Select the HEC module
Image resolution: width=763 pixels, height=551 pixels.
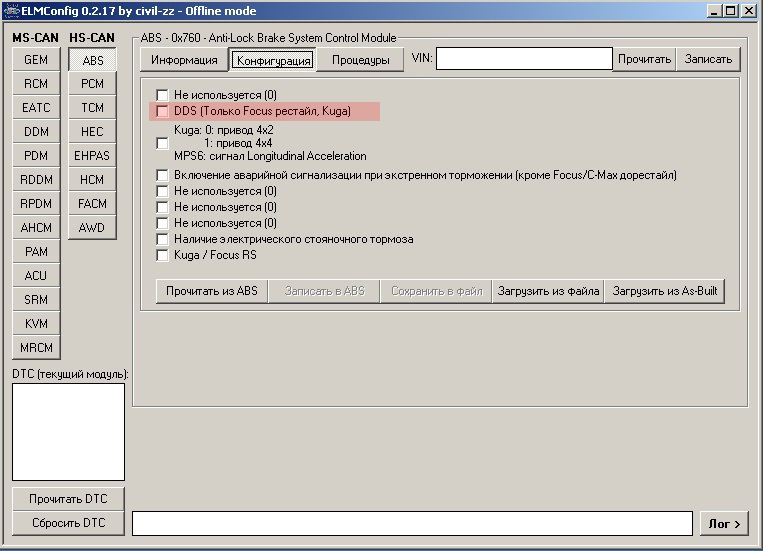(92, 131)
